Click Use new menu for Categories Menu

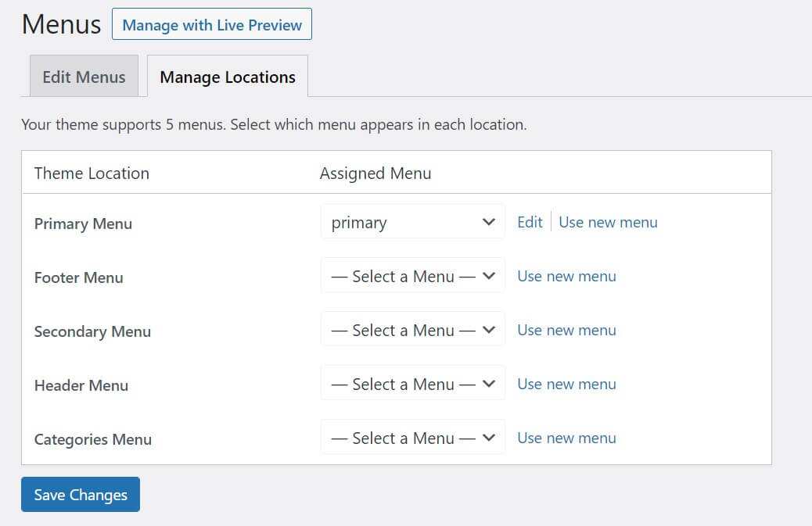(x=566, y=438)
